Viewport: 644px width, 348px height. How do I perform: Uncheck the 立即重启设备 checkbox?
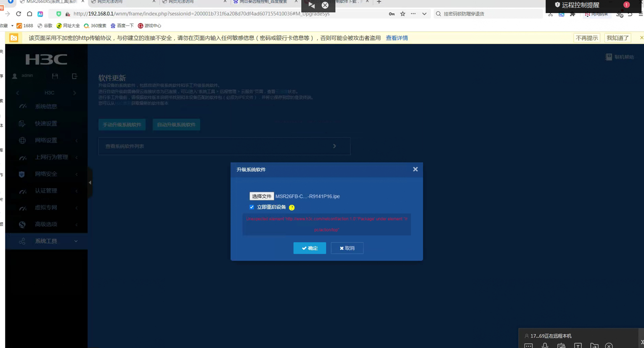(252, 207)
